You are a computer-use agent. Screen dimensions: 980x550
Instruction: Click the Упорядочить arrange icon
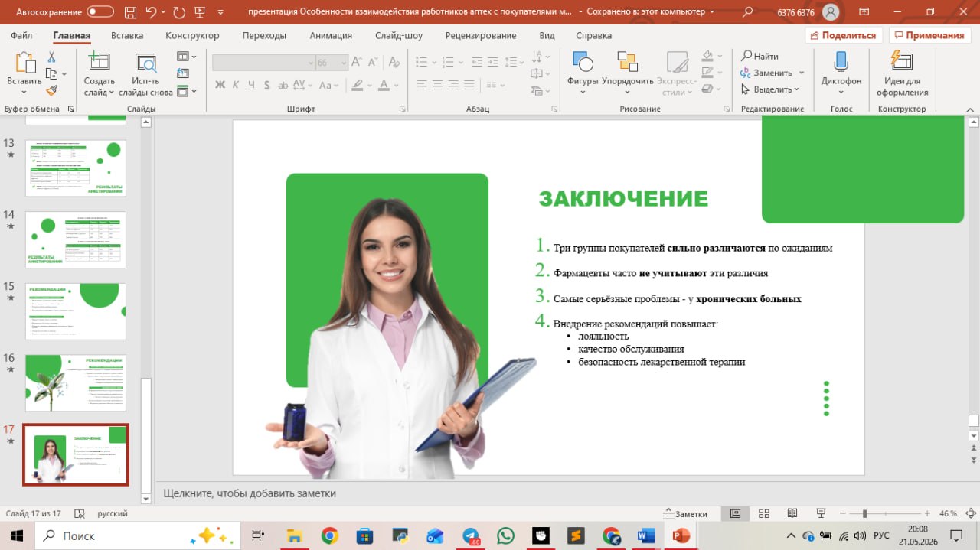pos(627,62)
